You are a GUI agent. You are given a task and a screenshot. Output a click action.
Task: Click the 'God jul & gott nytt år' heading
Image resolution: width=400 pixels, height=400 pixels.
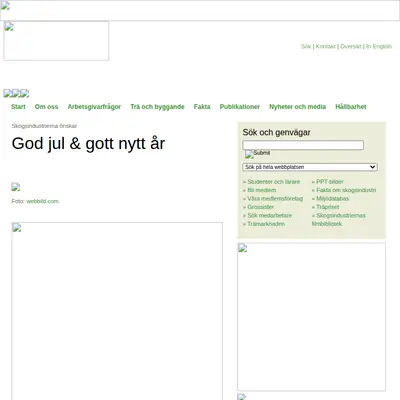(88, 144)
